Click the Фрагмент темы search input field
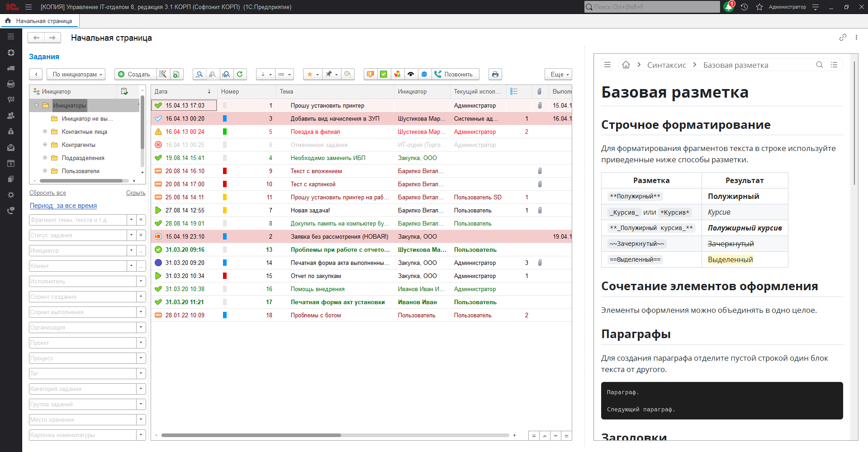 pyautogui.click(x=78, y=220)
